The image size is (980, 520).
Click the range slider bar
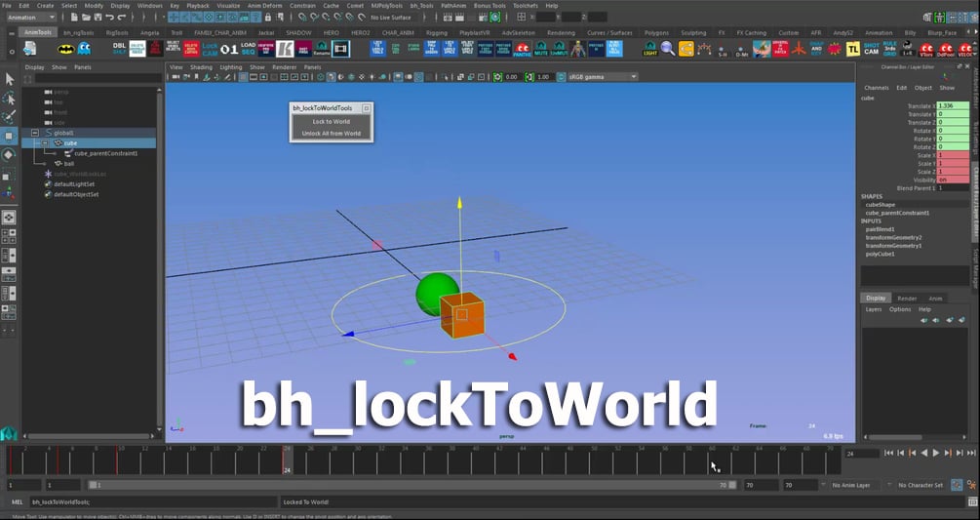tap(412, 485)
